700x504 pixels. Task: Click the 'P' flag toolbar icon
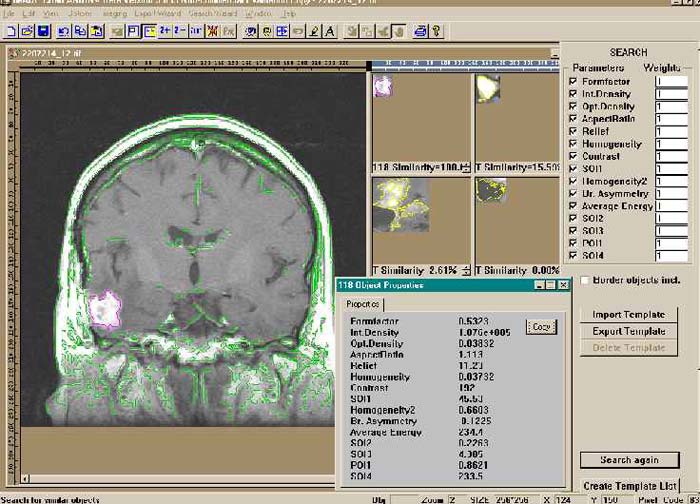click(133, 31)
